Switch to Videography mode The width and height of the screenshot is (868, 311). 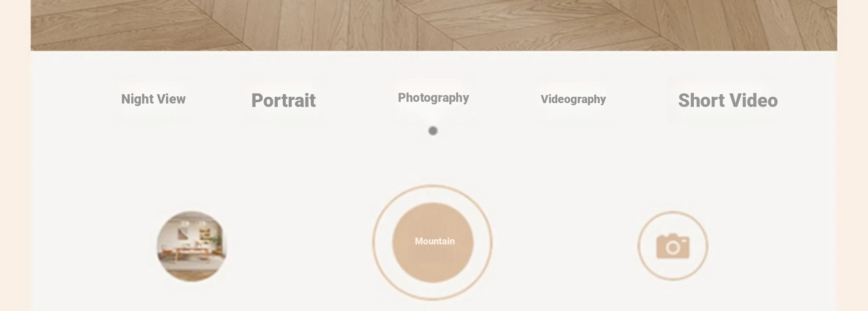[573, 99]
